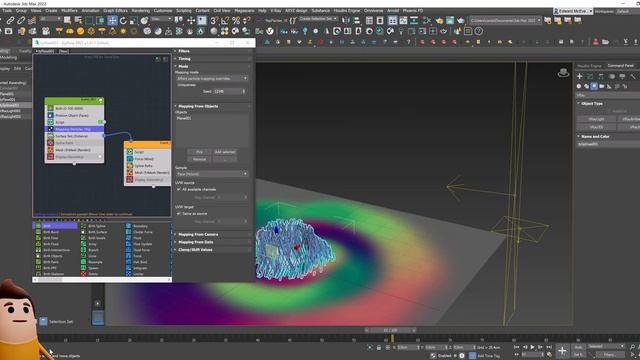Click the Force operator icon in orange event
Image resolution: width=640 pixels, height=360 pixels.
(x=130, y=159)
